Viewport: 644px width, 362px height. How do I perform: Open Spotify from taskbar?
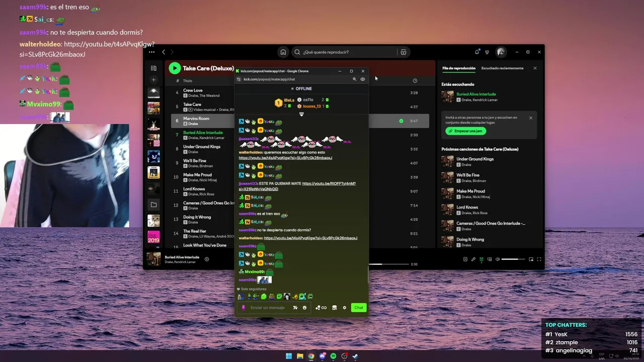click(x=333, y=356)
